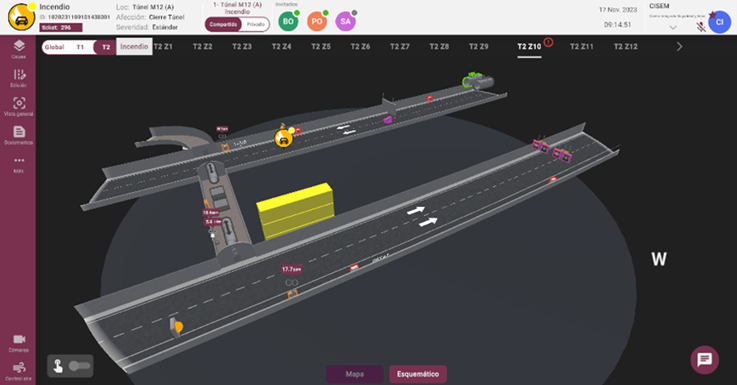Open the Cámaras camera panel
Screen dimensions: 737x385
(x=18, y=343)
